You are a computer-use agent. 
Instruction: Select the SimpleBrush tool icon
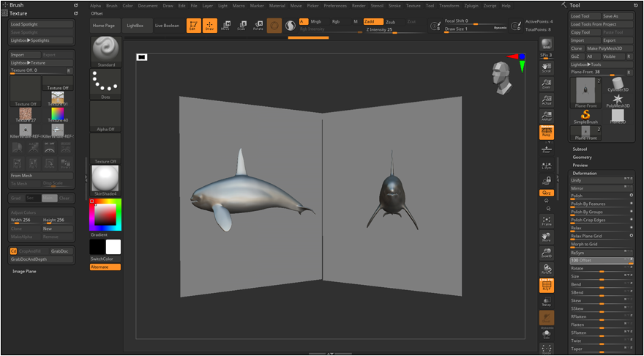[584, 116]
